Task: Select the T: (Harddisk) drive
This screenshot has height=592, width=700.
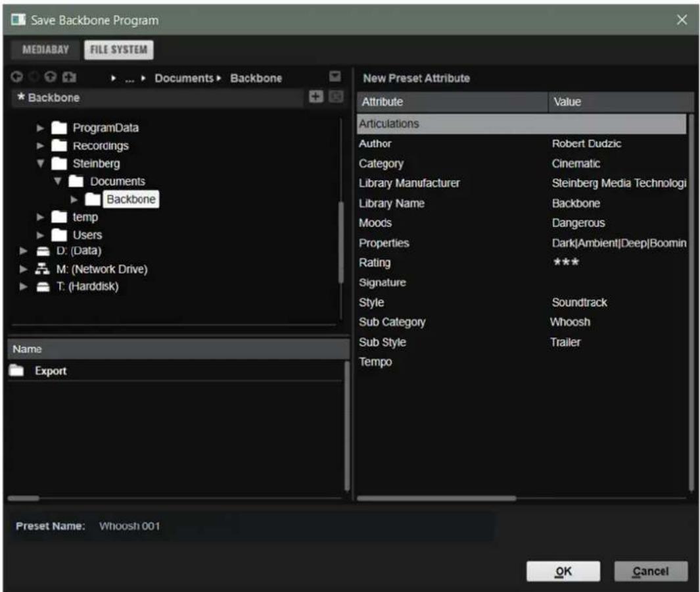Action: 87,286
